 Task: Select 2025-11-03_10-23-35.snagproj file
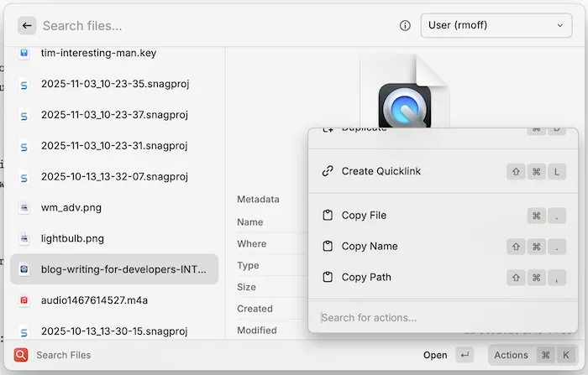click(114, 84)
